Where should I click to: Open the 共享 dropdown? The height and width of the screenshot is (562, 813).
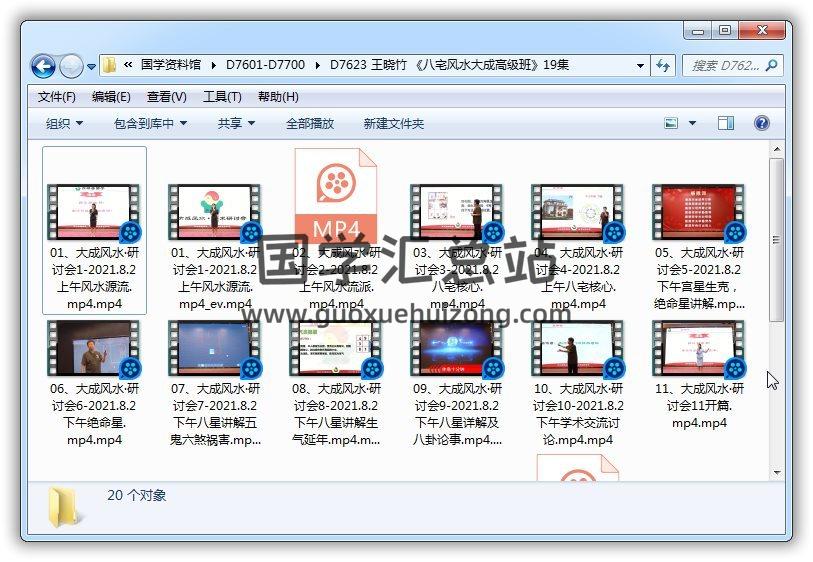(x=236, y=123)
